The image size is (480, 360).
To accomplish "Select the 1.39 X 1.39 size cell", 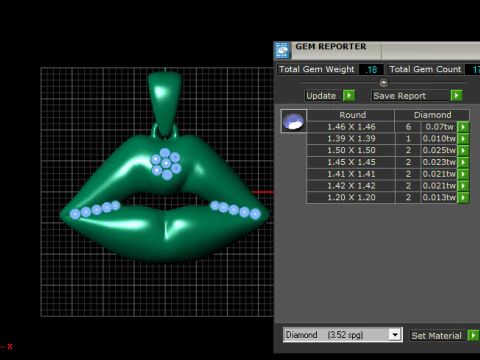I will (x=351, y=139).
